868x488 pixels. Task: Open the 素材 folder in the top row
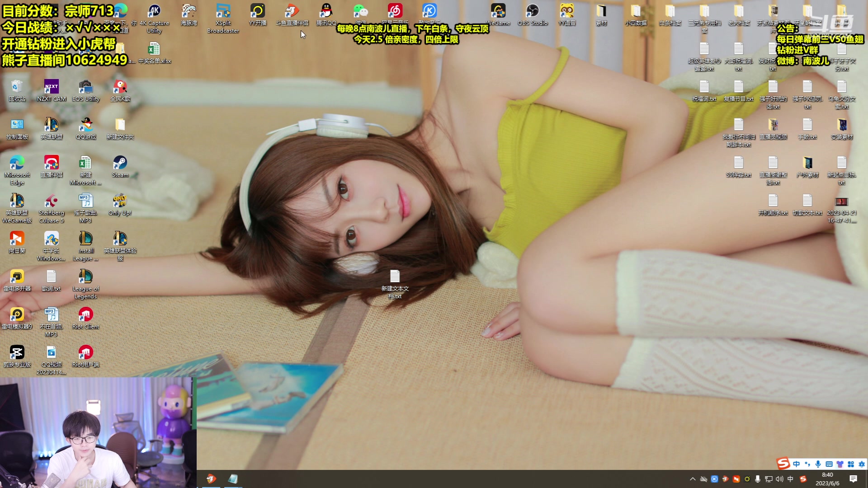pyautogui.click(x=601, y=14)
